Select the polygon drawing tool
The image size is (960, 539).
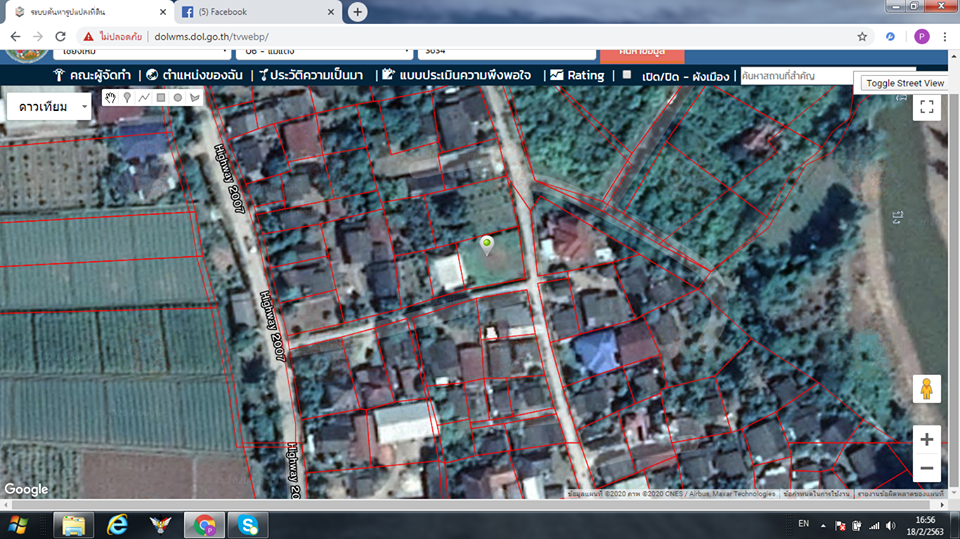coord(195,97)
